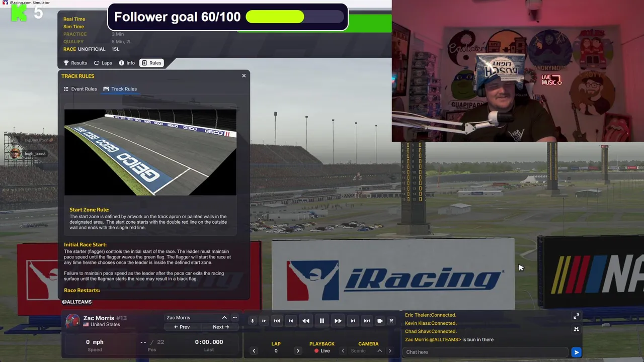Screen dimensions: 644x362
Task: Click the trophy icon next to Results
Action: coord(66,63)
